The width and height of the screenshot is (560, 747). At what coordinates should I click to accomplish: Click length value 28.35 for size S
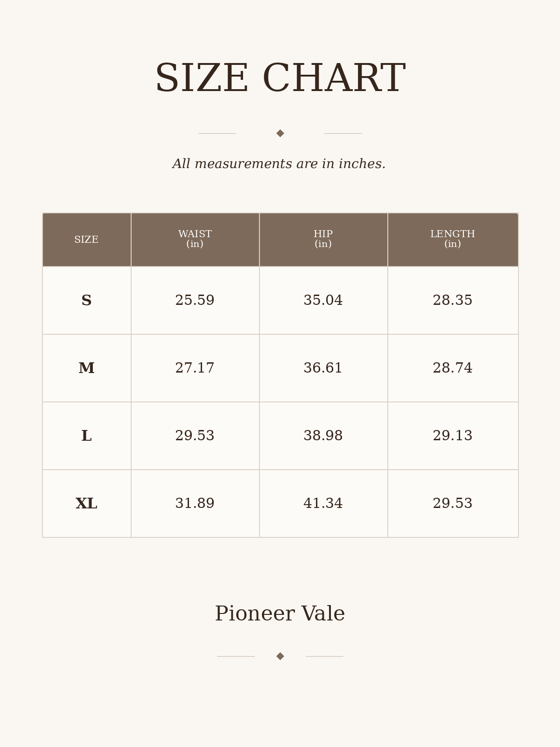point(453,301)
